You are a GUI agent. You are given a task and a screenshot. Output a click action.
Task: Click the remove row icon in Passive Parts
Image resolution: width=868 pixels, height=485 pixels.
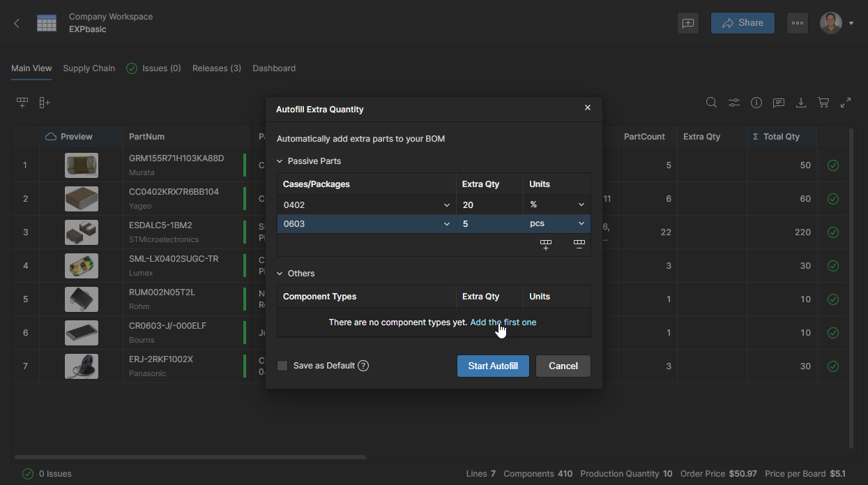579,244
